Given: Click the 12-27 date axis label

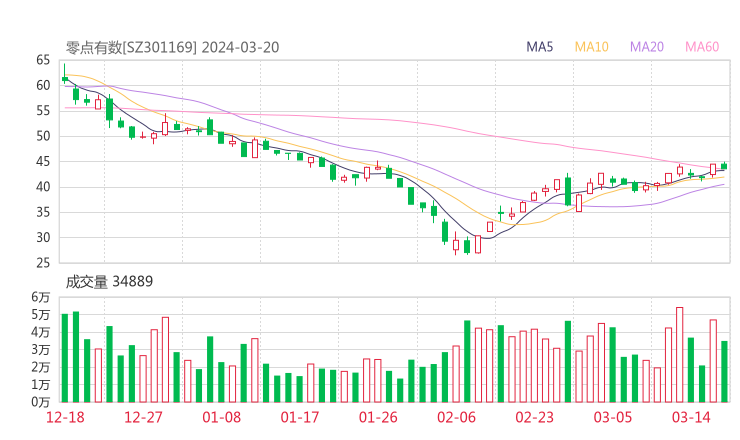Looking at the screenshot, I should (x=143, y=417).
